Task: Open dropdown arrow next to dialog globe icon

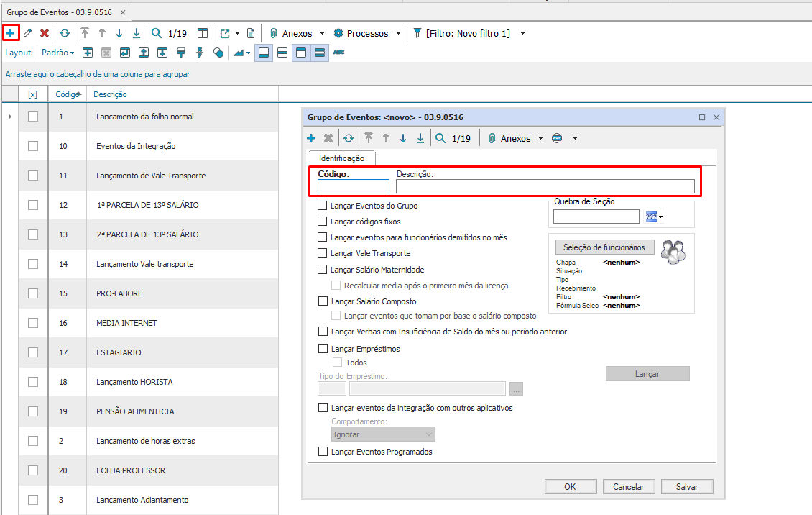Action: point(575,138)
